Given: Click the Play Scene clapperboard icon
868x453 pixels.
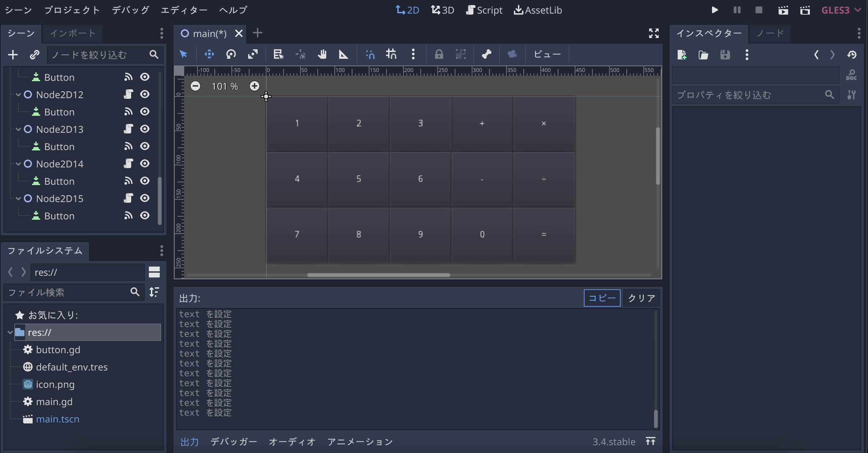Looking at the screenshot, I should [783, 10].
